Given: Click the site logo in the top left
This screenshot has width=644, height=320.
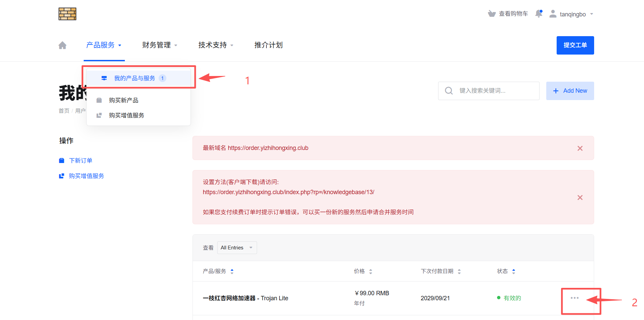Looking at the screenshot, I should pyautogui.click(x=67, y=14).
